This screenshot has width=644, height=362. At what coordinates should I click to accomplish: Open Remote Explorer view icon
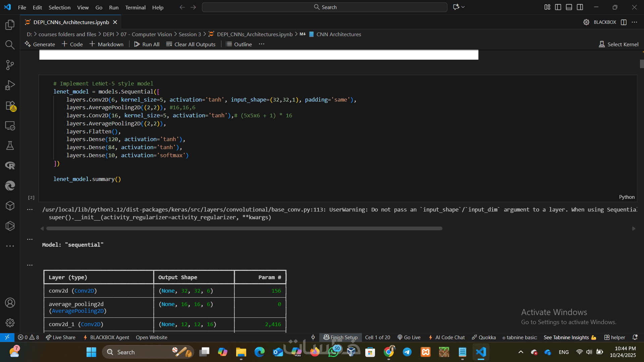tap(10, 126)
